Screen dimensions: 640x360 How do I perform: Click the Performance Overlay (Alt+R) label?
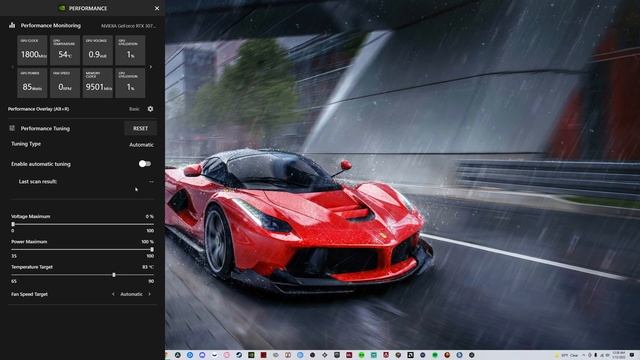tap(38, 109)
